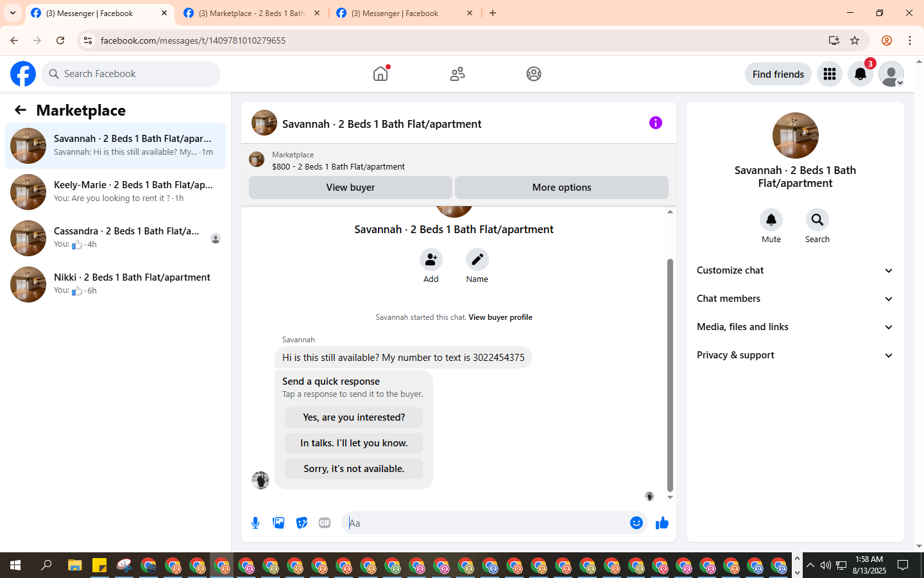View site information icon in address bar
Screen dimensions: 924x578
[88, 40]
